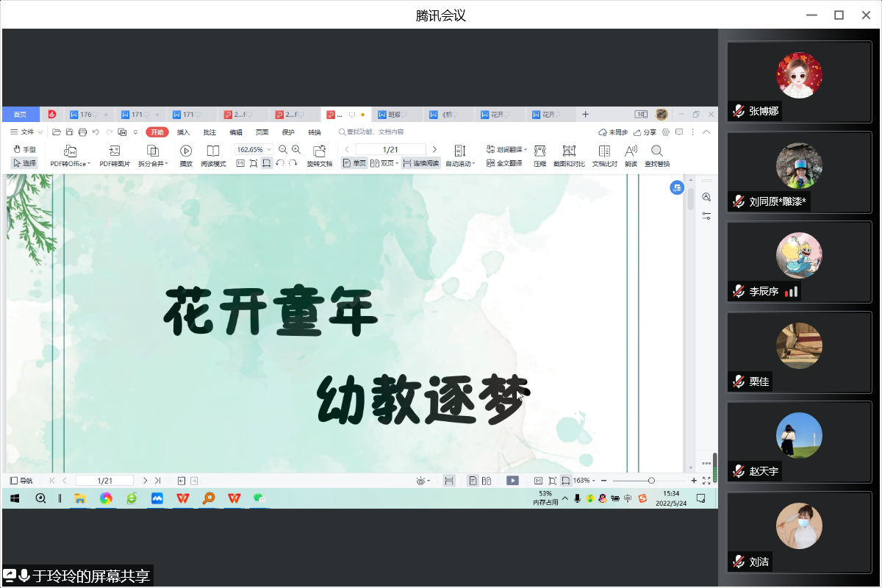This screenshot has width=882, height=588.
Task: Adjust the zoom slider in status bar
Action: tap(651, 481)
